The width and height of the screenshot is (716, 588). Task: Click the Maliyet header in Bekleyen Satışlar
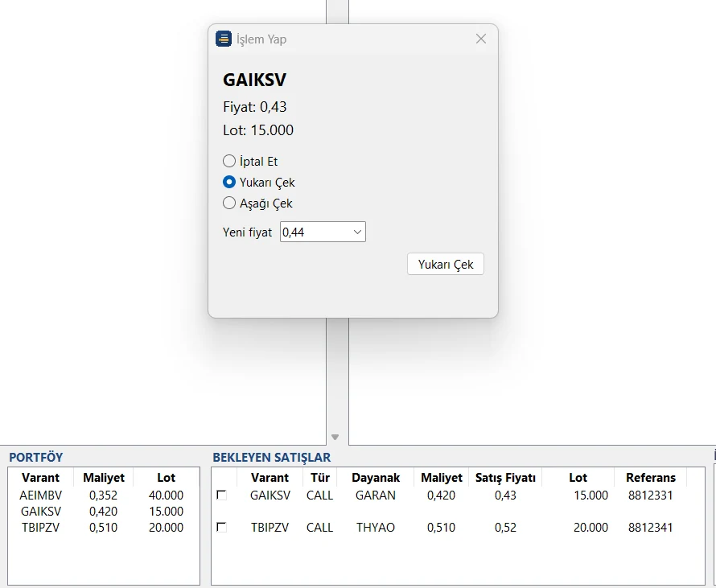(x=442, y=478)
